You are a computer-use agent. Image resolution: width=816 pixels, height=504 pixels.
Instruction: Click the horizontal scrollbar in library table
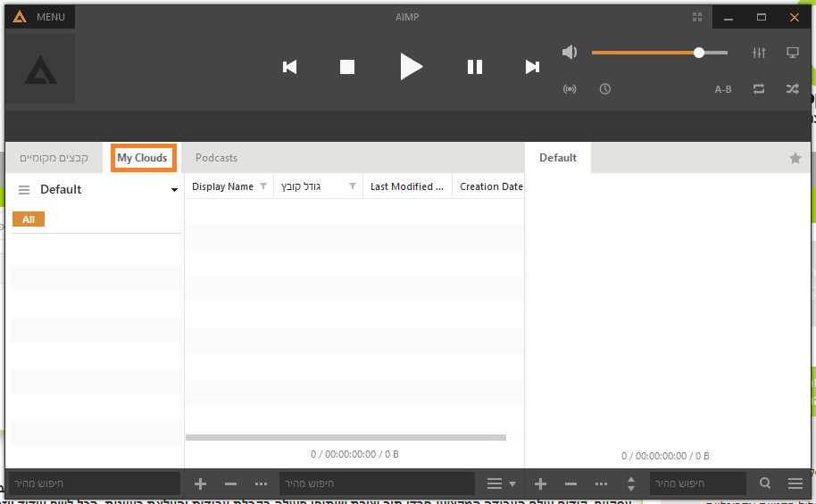coord(346,437)
